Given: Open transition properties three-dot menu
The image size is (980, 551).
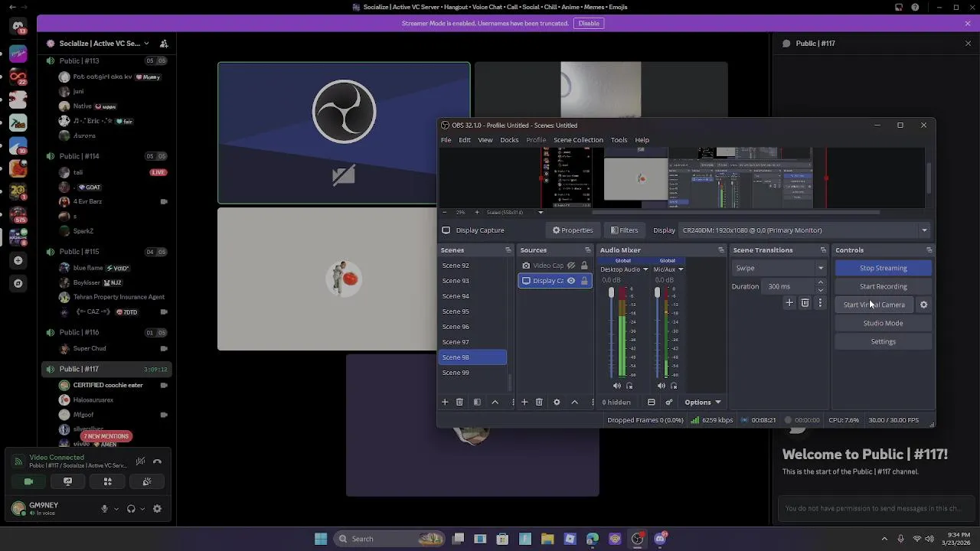Looking at the screenshot, I should pyautogui.click(x=820, y=303).
